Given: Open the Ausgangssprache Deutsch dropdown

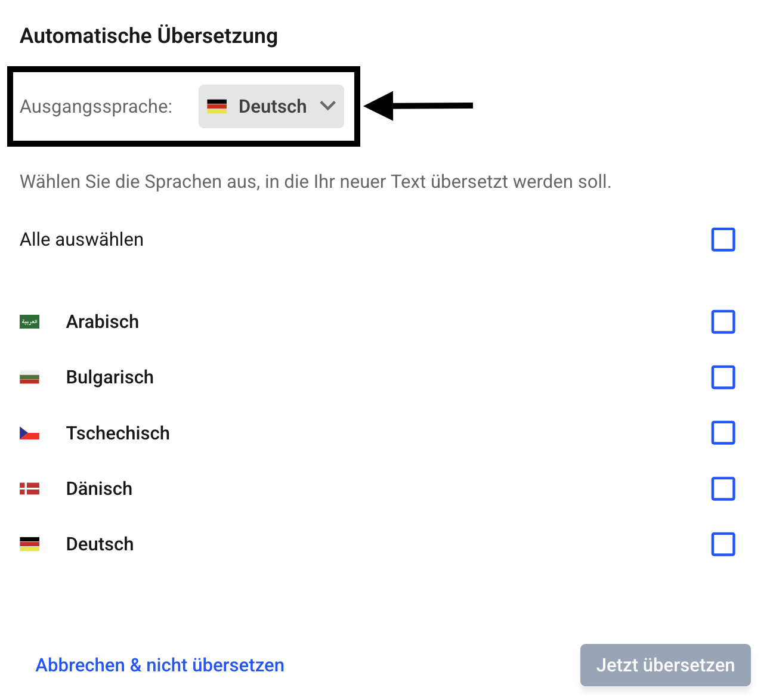Looking at the screenshot, I should pos(271,107).
